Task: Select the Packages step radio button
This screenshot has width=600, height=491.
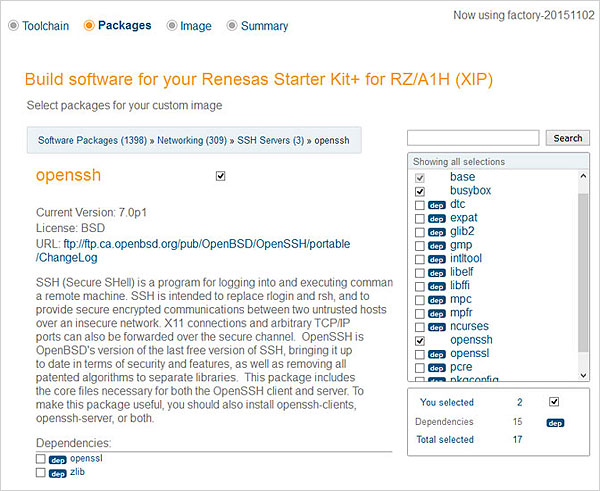Action: [x=89, y=26]
